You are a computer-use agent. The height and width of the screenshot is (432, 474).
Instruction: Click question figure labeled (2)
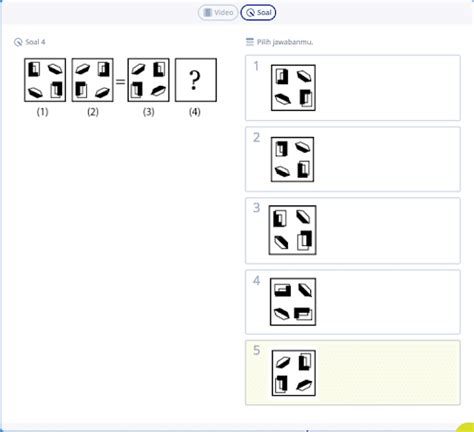point(93,80)
